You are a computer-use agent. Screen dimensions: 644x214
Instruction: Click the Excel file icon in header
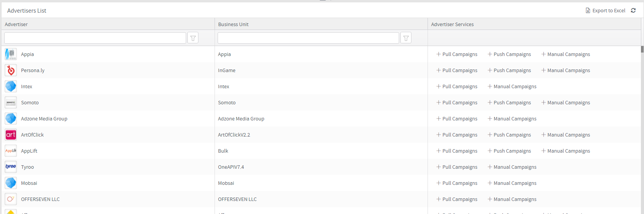tap(588, 10)
